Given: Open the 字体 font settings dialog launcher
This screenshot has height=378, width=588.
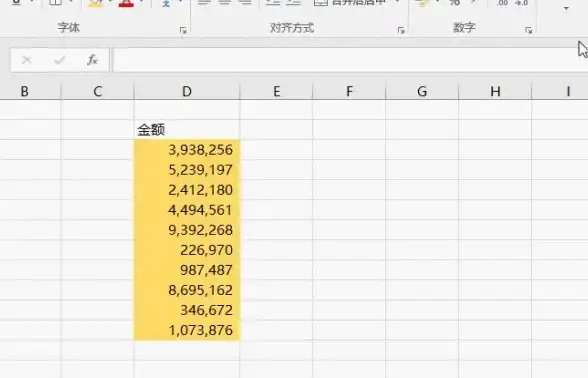Looking at the screenshot, I should click(183, 30).
